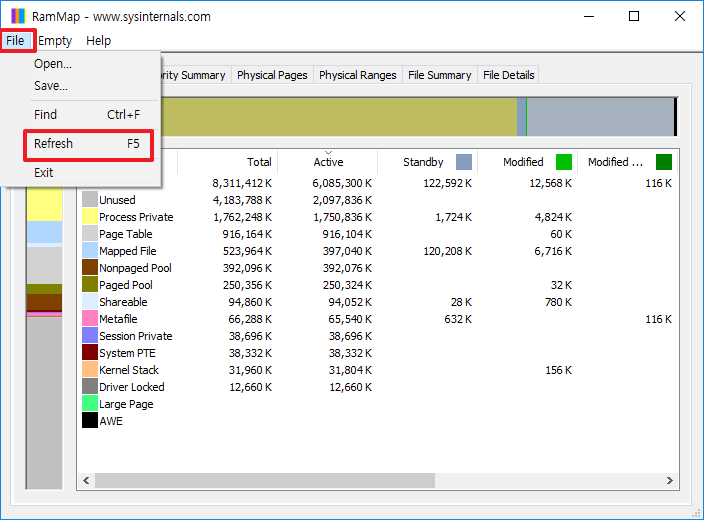The height and width of the screenshot is (520, 704).
Task: Select the Large Page row label
Action: pyautogui.click(x=126, y=404)
